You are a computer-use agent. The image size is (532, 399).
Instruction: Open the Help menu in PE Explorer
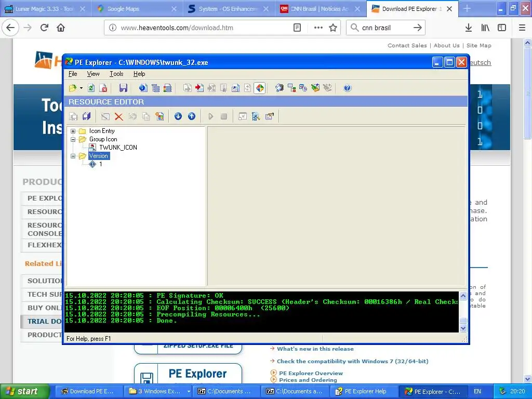(x=139, y=74)
